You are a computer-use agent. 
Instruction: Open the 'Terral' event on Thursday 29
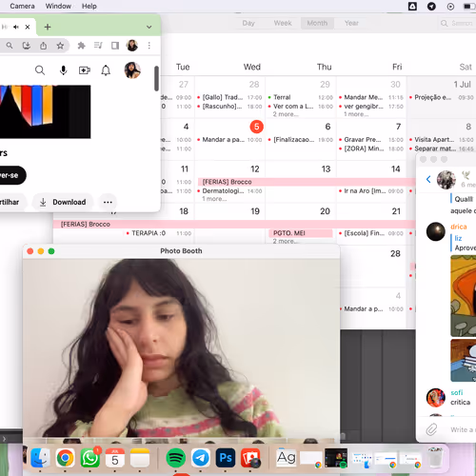pos(300,97)
